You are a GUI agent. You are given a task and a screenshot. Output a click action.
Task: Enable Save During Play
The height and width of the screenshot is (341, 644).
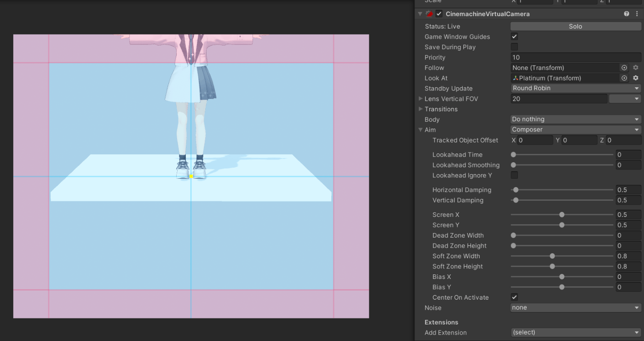pos(514,47)
